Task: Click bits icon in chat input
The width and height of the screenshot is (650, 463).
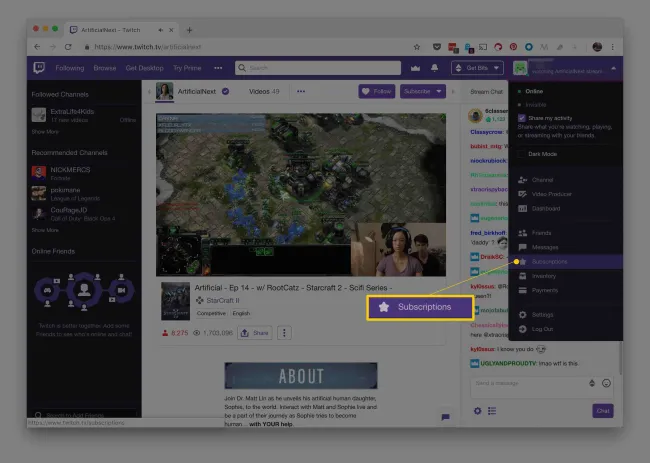Action: [x=592, y=383]
